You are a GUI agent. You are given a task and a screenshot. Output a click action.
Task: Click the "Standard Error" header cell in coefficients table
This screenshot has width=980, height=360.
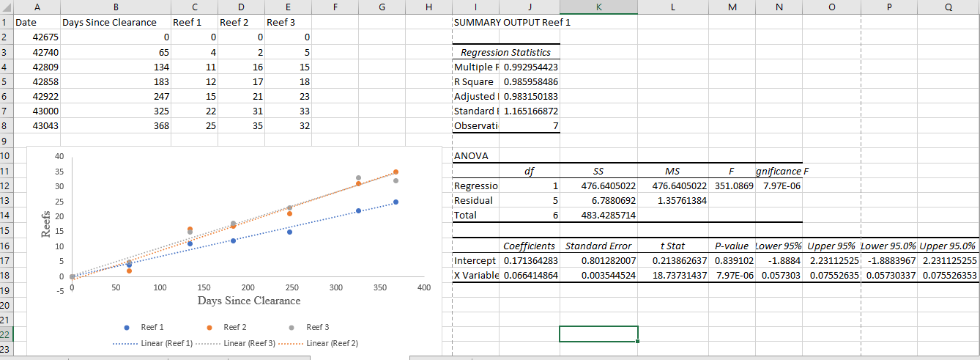pos(599,246)
